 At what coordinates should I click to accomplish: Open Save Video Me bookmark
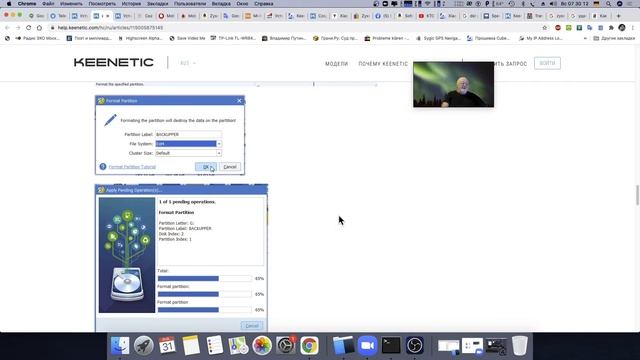[x=187, y=38]
